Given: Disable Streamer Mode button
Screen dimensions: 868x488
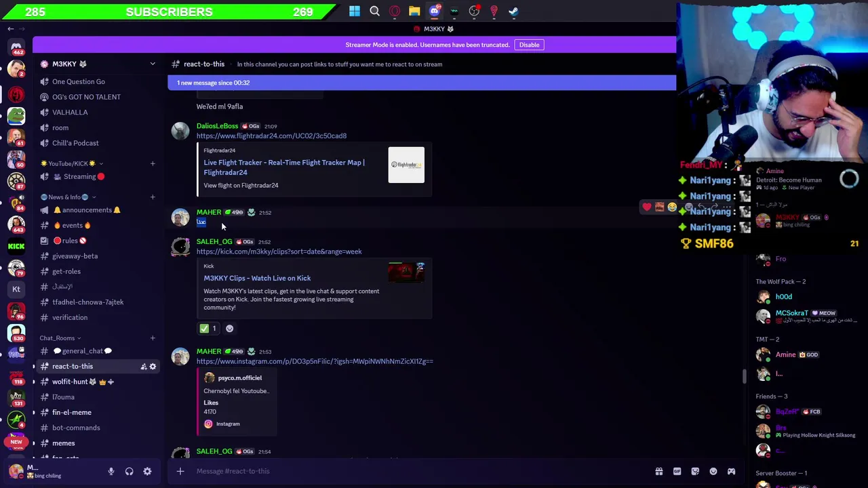Looking at the screenshot, I should point(529,45).
